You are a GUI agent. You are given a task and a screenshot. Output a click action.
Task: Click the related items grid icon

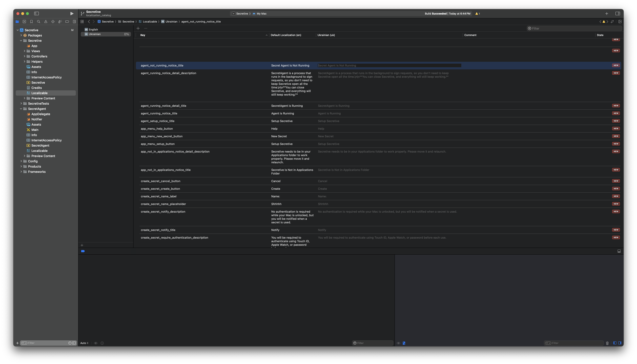[82, 21]
